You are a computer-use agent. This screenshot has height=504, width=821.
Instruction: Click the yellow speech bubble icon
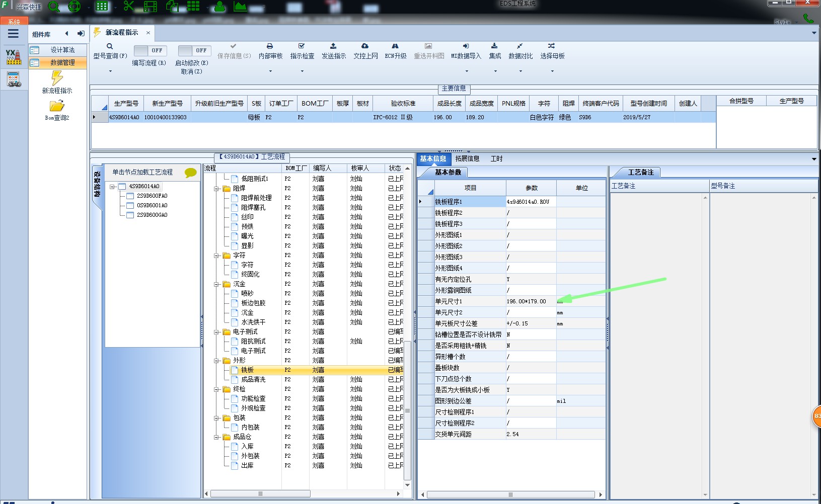coord(191,173)
